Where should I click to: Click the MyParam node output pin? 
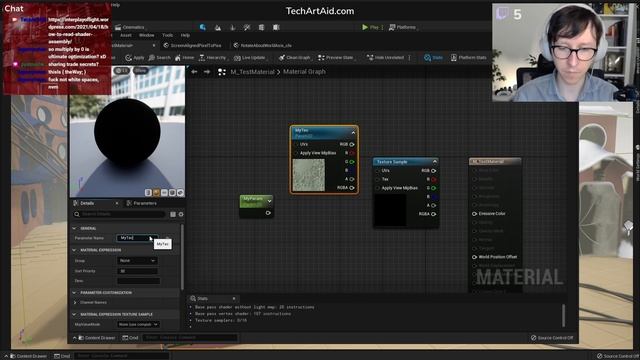point(268,213)
